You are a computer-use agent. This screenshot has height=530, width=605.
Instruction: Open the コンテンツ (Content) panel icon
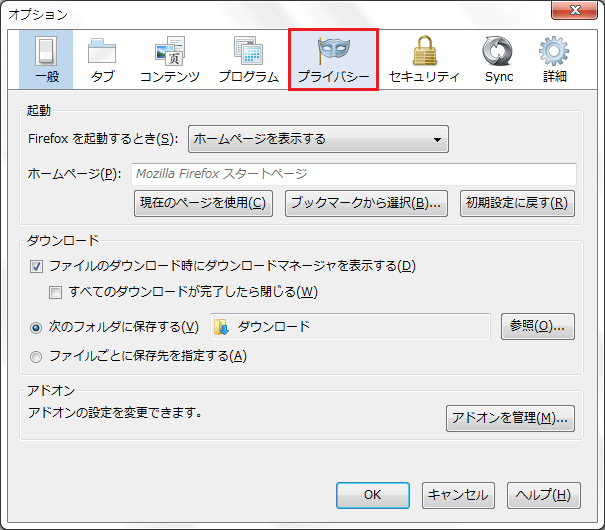(169, 51)
